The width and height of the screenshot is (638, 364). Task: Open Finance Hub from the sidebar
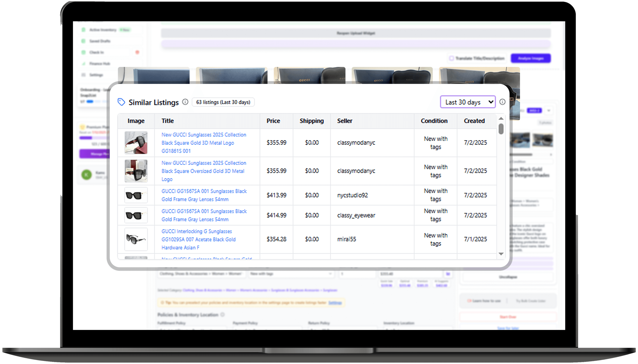[84, 64]
